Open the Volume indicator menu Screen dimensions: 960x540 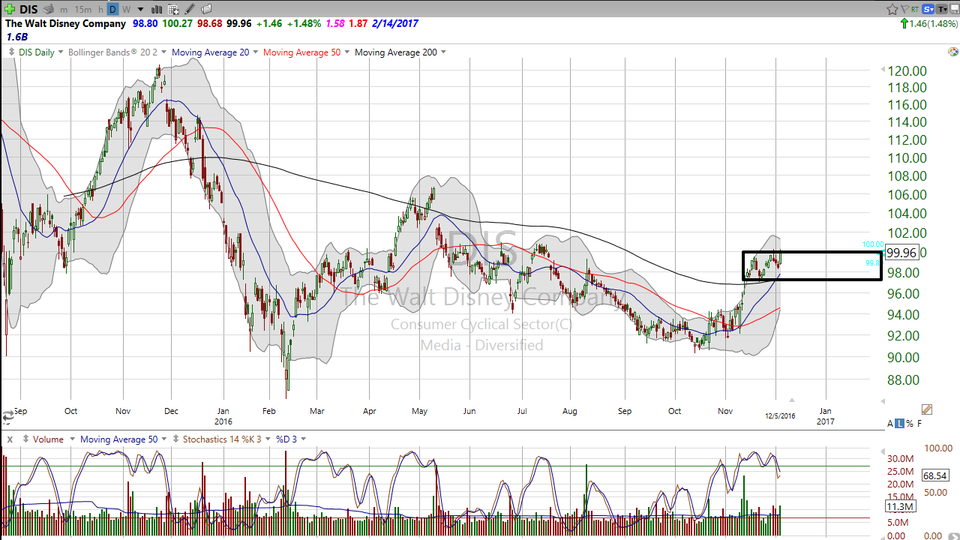pos(48,440)
